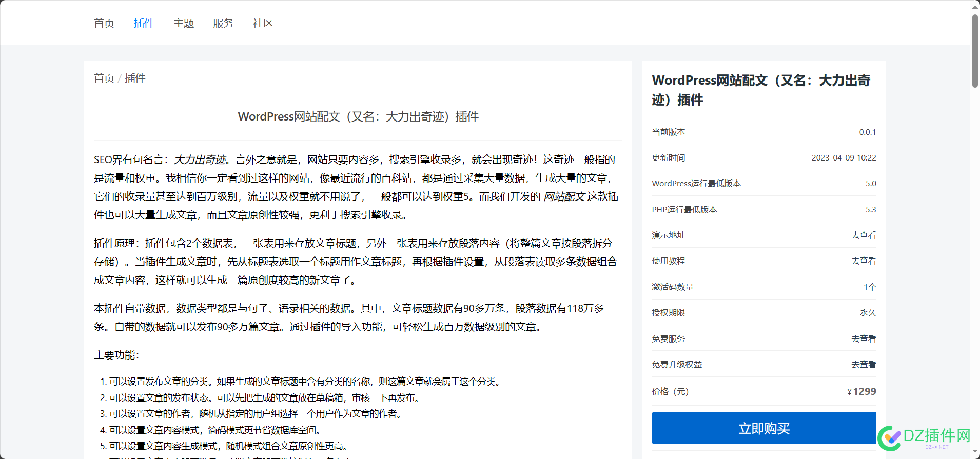Click the 当前版本 label
This screenshot has width=980, height=459.
coord(669,132)
